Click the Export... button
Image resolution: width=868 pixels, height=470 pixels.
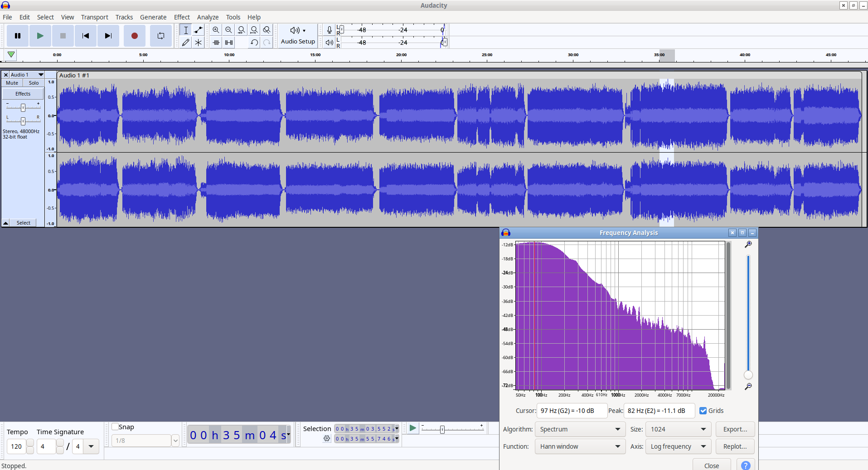735,429
